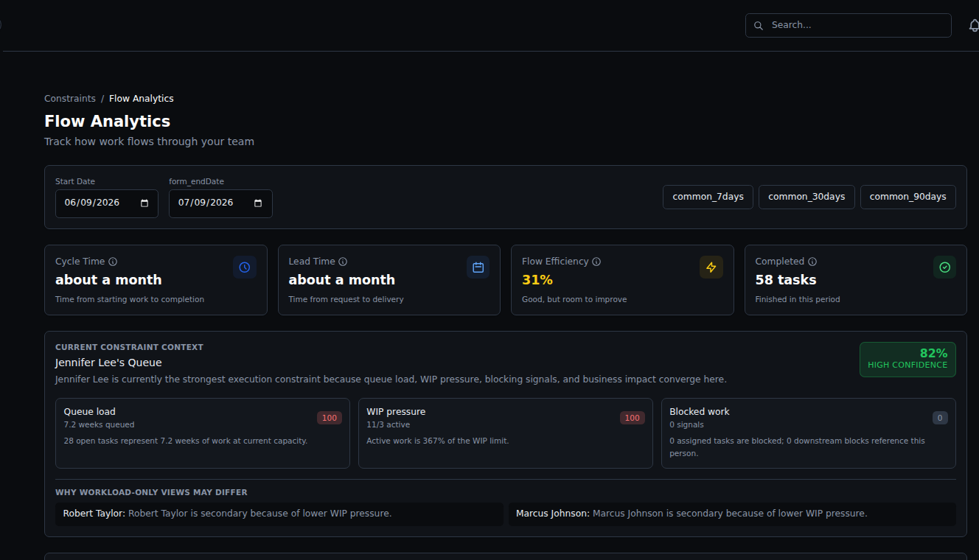979x560 pixels.
Task: Open the Start Date calendar picker icon
Action: pos(144,203)
